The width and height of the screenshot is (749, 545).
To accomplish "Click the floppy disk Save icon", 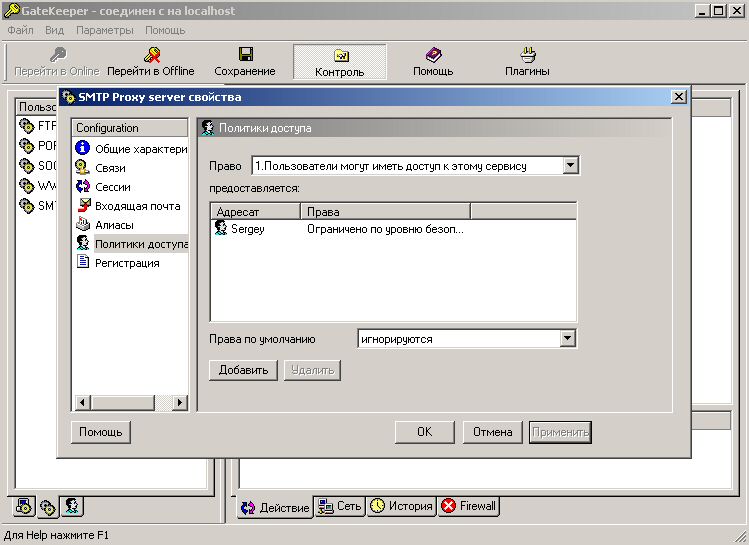I will tap(246, 54).
